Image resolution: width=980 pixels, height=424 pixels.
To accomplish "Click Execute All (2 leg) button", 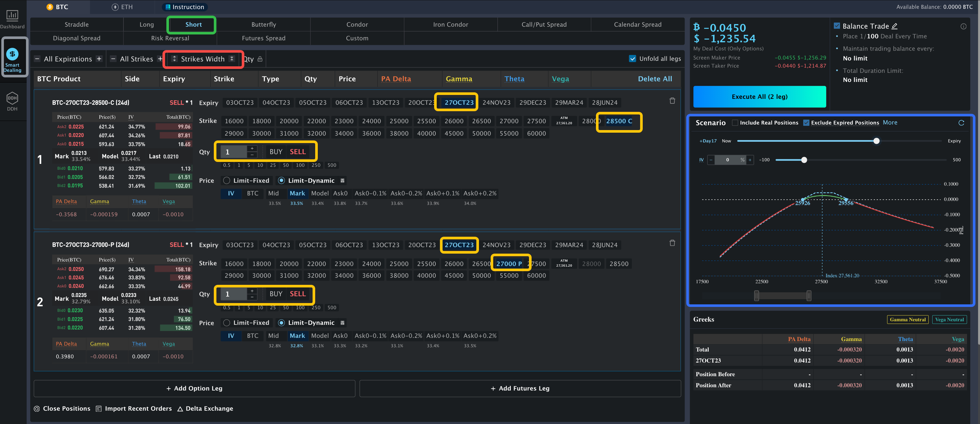I will [759, 97].
